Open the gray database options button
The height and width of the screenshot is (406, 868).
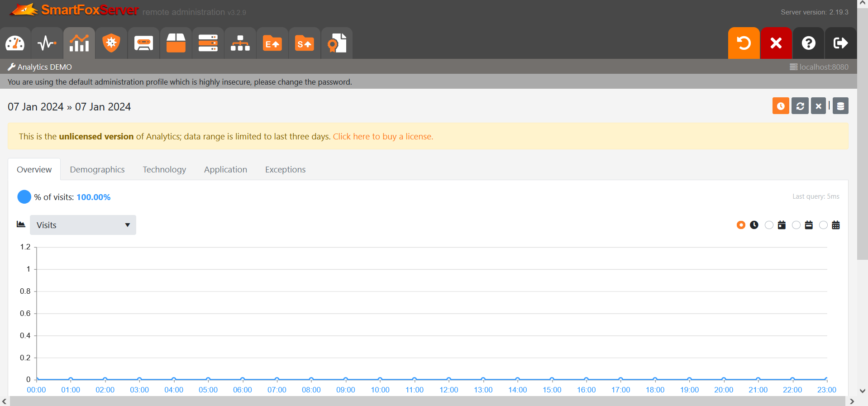[840, 106]
